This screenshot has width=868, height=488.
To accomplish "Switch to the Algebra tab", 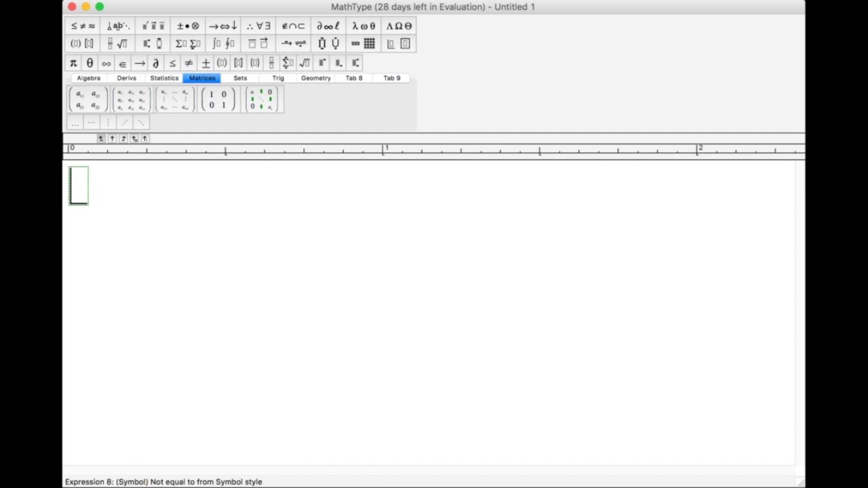I will 88,78.
